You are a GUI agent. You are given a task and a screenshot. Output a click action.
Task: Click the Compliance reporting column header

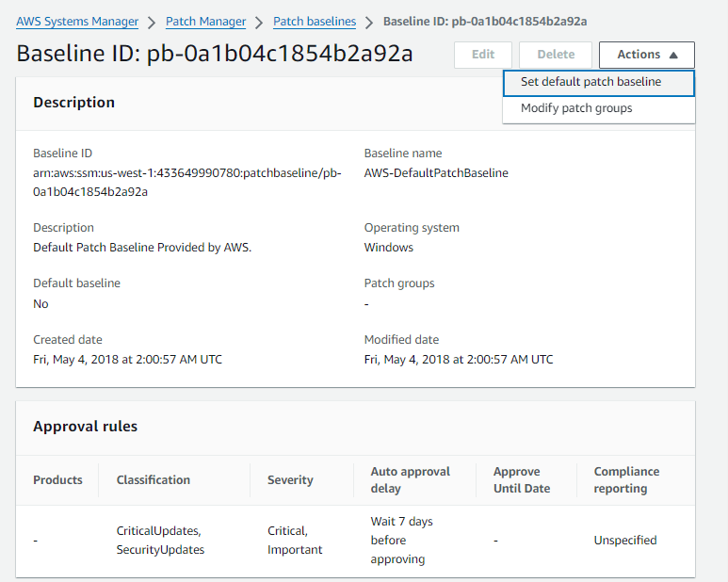point(626,480)
